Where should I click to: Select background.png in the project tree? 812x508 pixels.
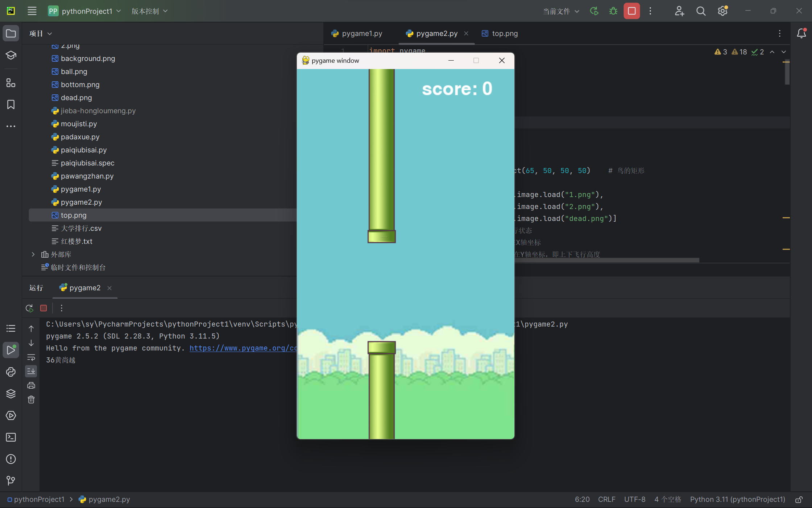click(x=88, y=58)
